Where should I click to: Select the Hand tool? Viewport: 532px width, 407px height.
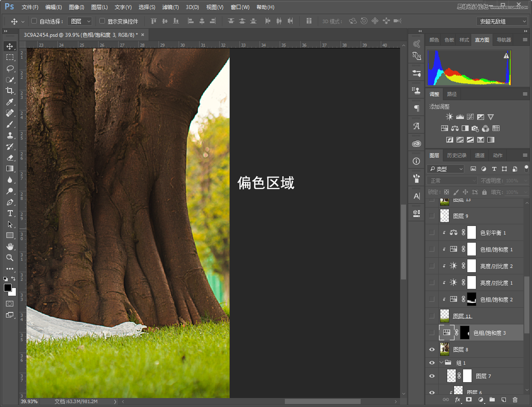click(x=9, y=247)
